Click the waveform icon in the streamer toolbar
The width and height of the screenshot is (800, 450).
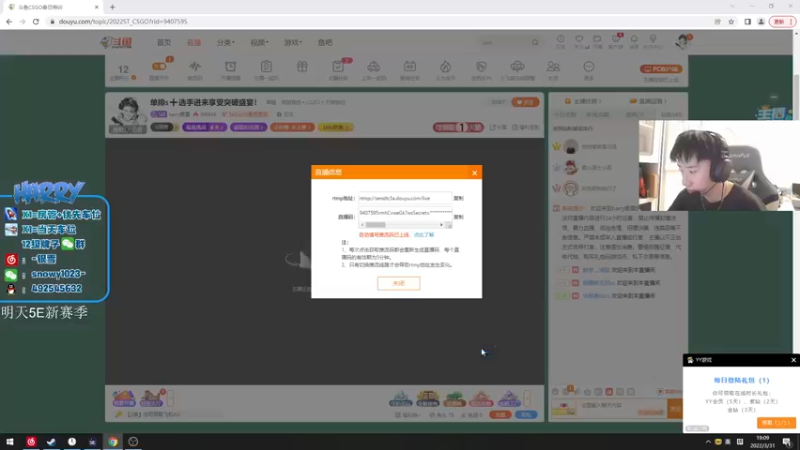point(195,66)
